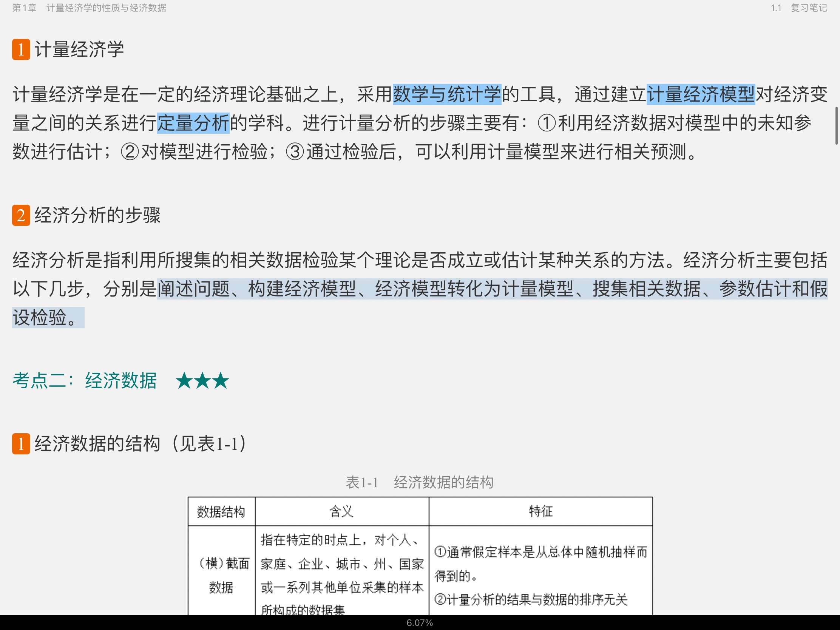Click the sentence starting '①利用经济数据对模型中的未知参'
840x630 pixels.
tap(675, 123)
